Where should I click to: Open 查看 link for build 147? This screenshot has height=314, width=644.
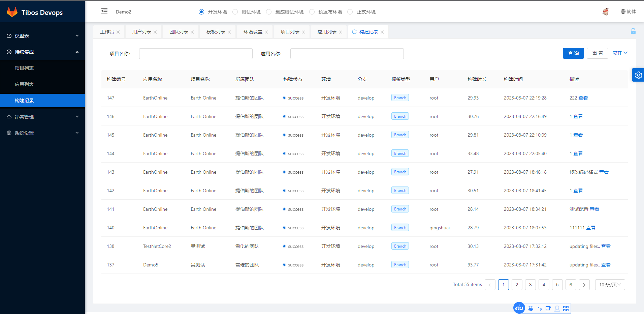583,98
